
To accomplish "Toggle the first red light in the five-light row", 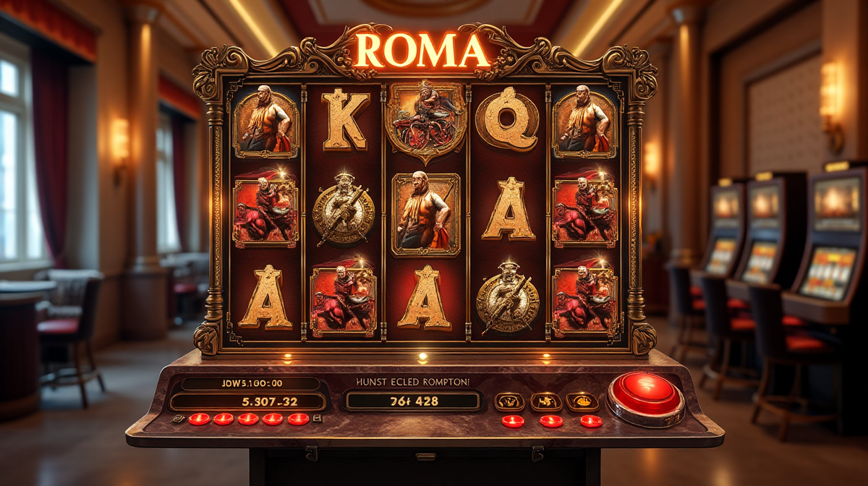I will 199,419.
